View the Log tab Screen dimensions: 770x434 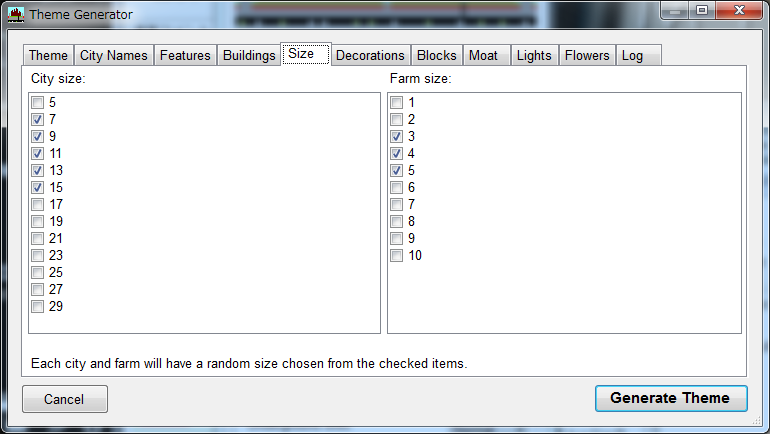coord(632,56)
